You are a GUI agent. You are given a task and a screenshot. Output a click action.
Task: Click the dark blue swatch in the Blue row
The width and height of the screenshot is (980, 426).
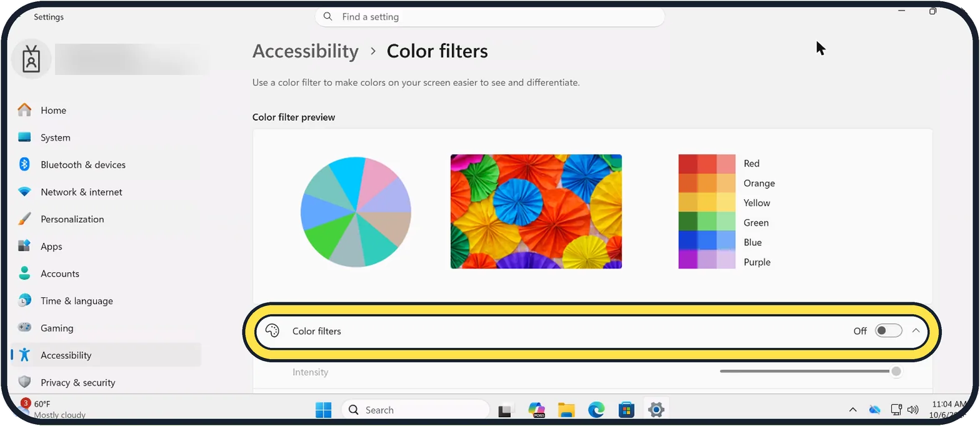coord(688,242)
